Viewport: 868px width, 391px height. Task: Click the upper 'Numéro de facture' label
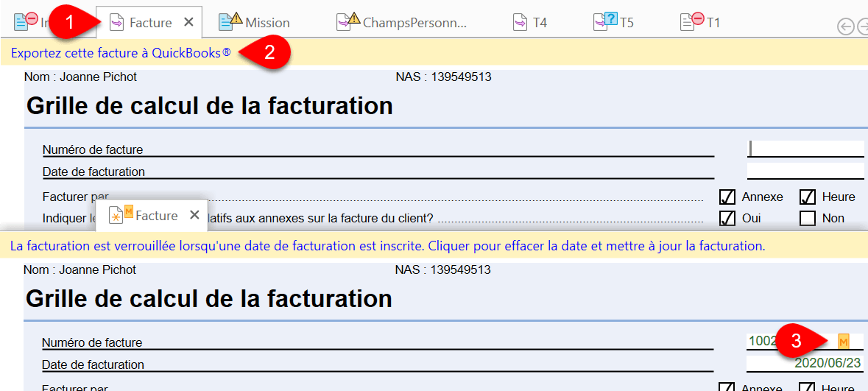click(x=93, y=149)
